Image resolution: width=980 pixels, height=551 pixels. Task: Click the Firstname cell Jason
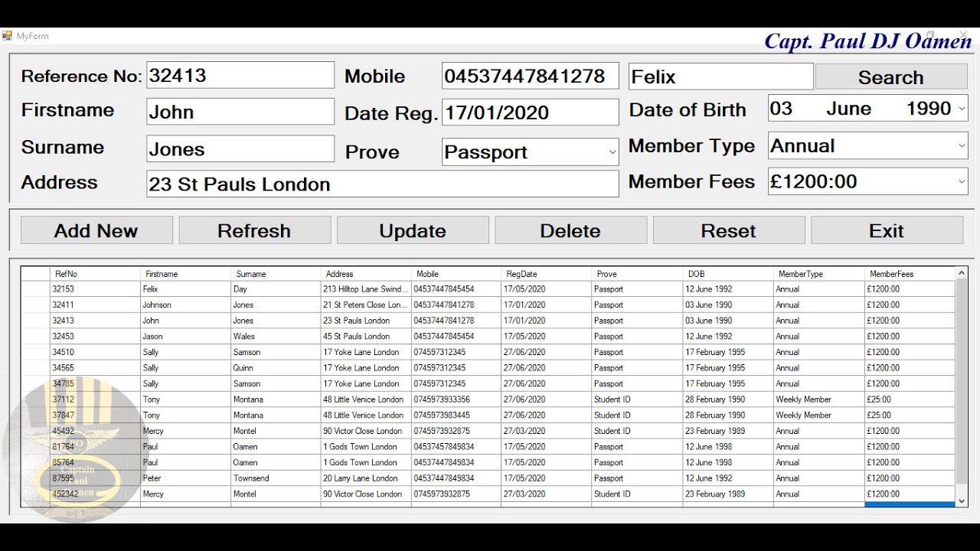pyautogui.click(x=186, y=336)
